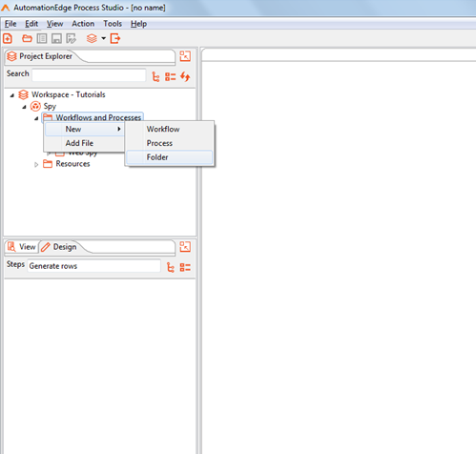Switch to the Design tab

59,247
